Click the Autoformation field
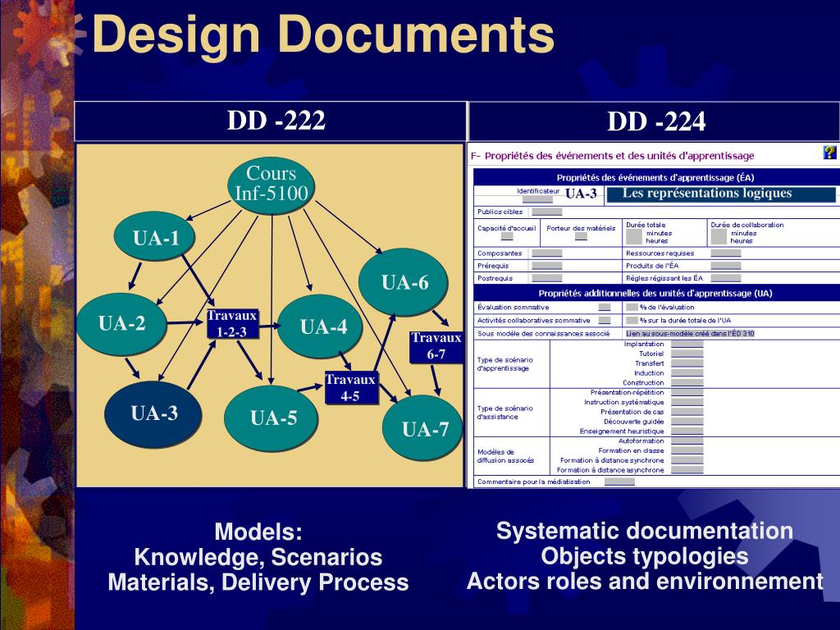The height and width of the screenshot is (630, 840). (x=687, y=441)
